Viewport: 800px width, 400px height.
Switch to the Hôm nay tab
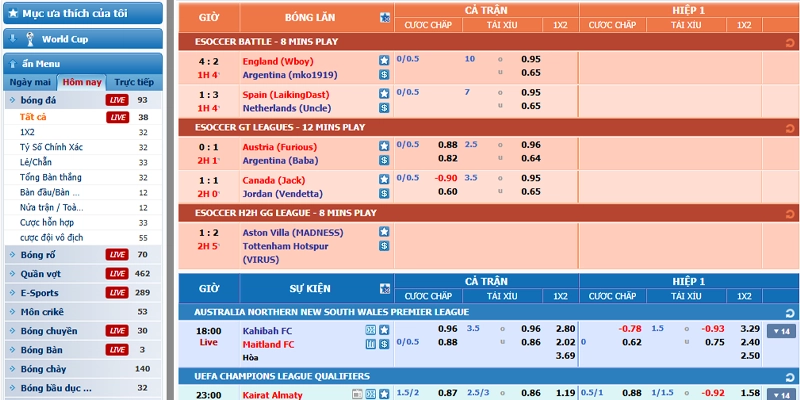click(82, 82)
